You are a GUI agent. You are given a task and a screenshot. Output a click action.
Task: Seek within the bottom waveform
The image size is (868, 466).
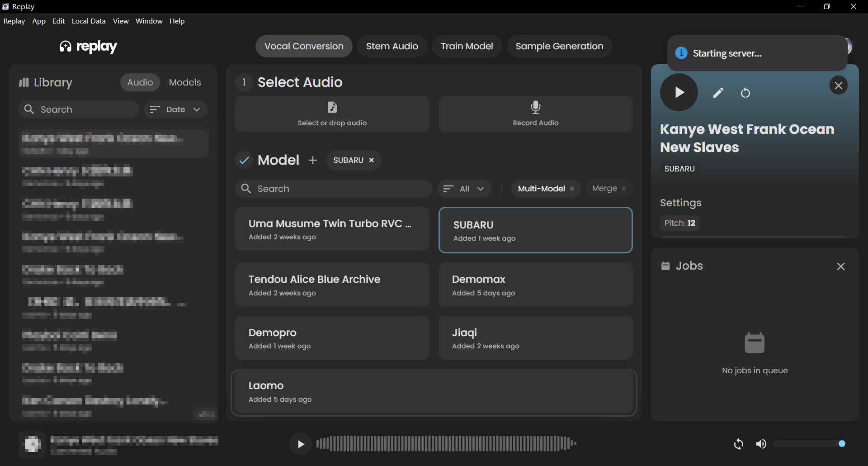click(x=446, y=444)
